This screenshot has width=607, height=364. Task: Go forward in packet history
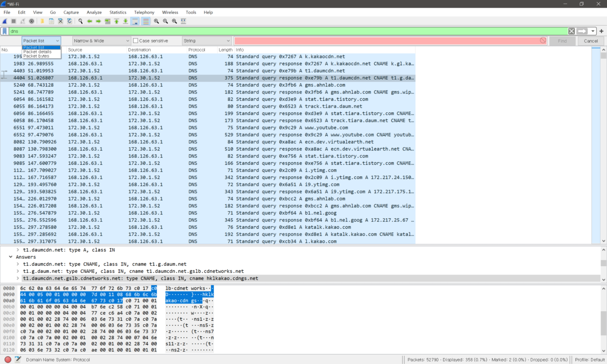click(98, 21)
